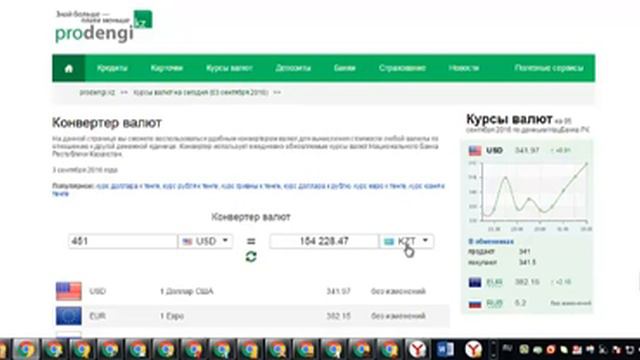Open the source currency USD dropdown
This screenshot has height=360, width=640.
coord(205,241)
